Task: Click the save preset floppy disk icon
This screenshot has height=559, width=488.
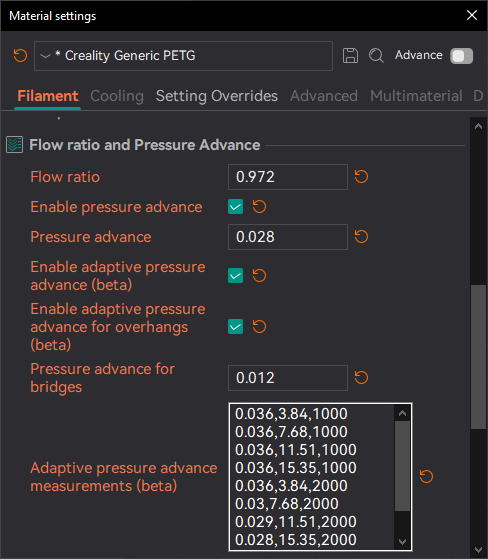Action: [350, 56]
